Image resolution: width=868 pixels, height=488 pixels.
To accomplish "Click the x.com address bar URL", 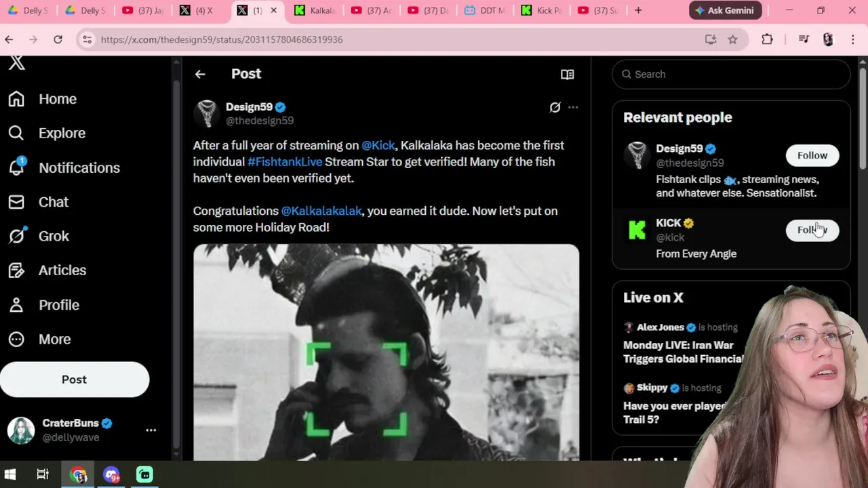I will [222, 39].
